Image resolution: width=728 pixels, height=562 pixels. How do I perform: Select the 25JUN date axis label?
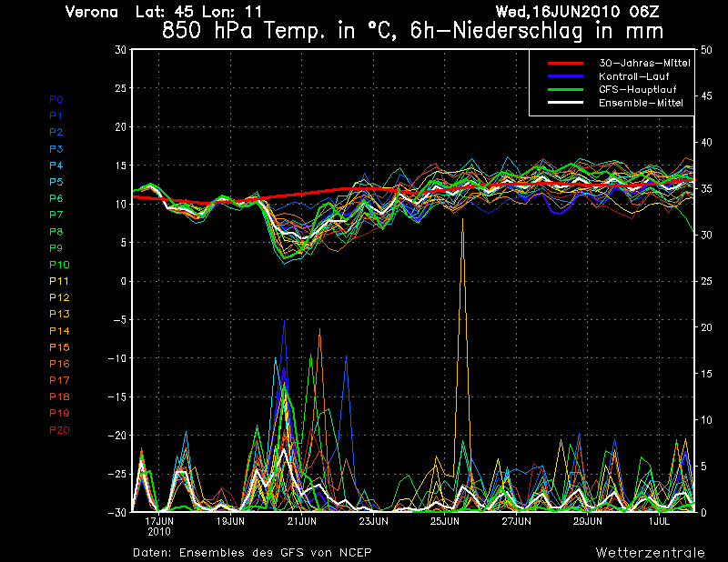click(445, 522)
